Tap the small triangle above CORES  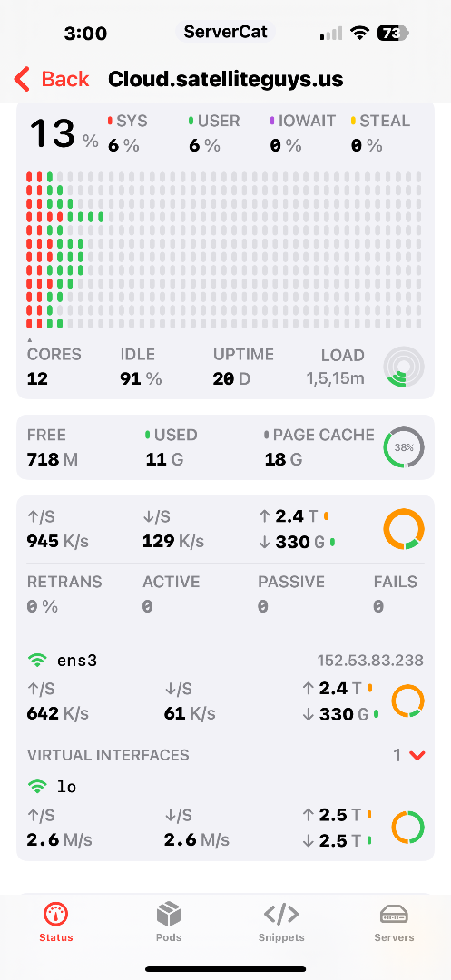[29, 340]
